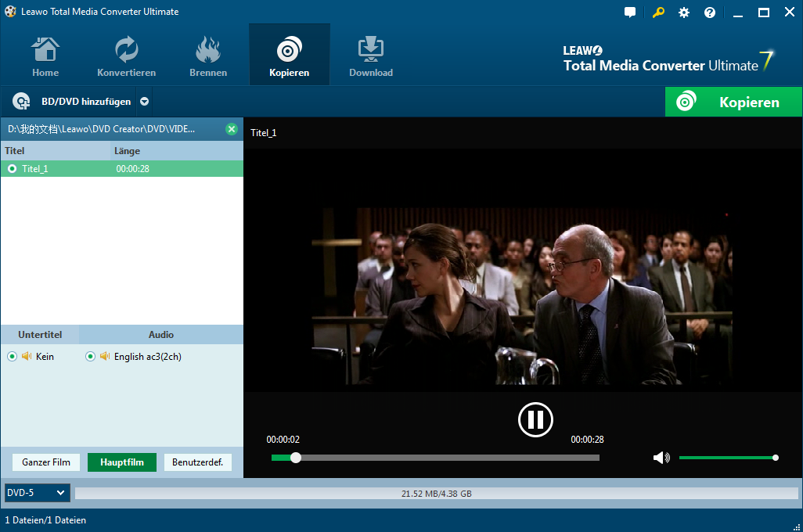Click the speaker icon beside Kein
Image resolution: width=803 pixels, height=532 pixels.
(x=27, y=356)
